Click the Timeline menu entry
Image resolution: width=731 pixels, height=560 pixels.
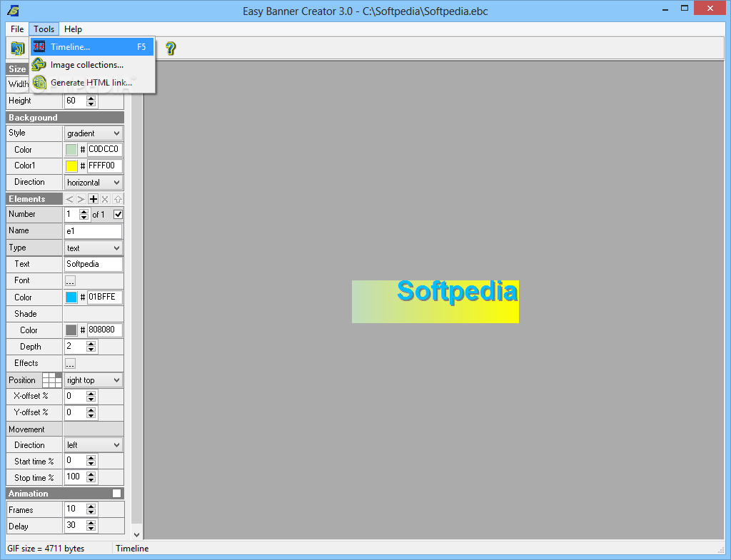[x=92, y=46]
